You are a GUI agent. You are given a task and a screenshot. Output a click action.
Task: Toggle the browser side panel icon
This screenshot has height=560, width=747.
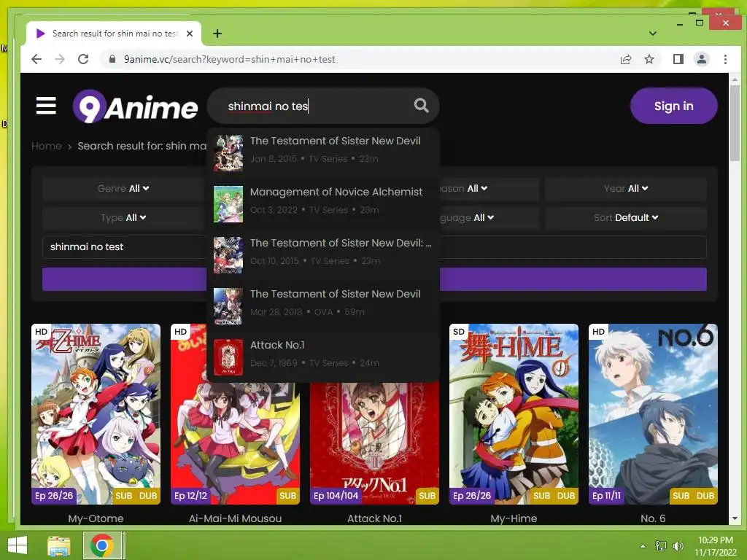click(x=678, y=59)
